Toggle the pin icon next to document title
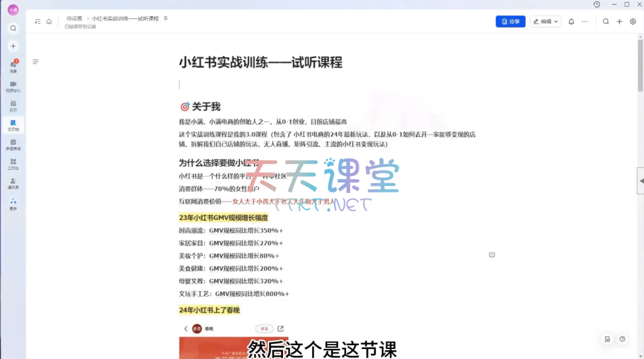644x359 pixels. (165, 19)
